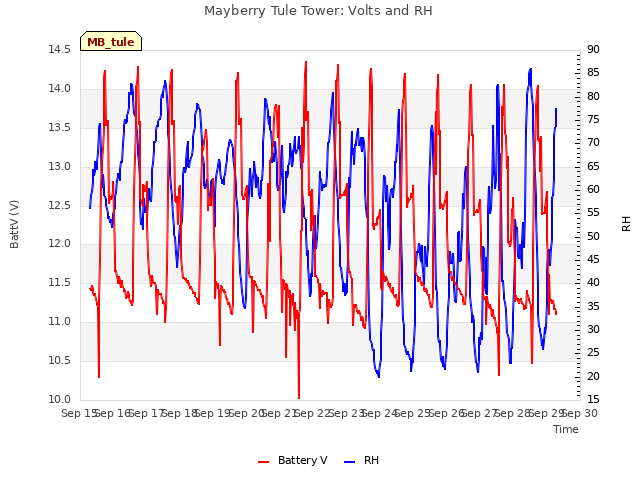Click the 'RH' right axis title
Viewport: 640px width, 480px height.
click(626, 224)
